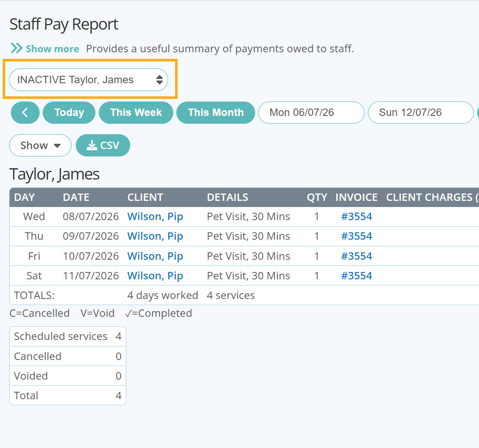Click the CLIENT CHARGES column header

tap(432, 197)
